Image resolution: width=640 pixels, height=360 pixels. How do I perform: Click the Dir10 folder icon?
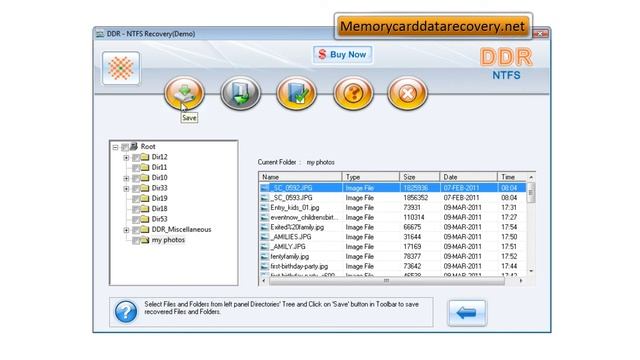point(144,178)
